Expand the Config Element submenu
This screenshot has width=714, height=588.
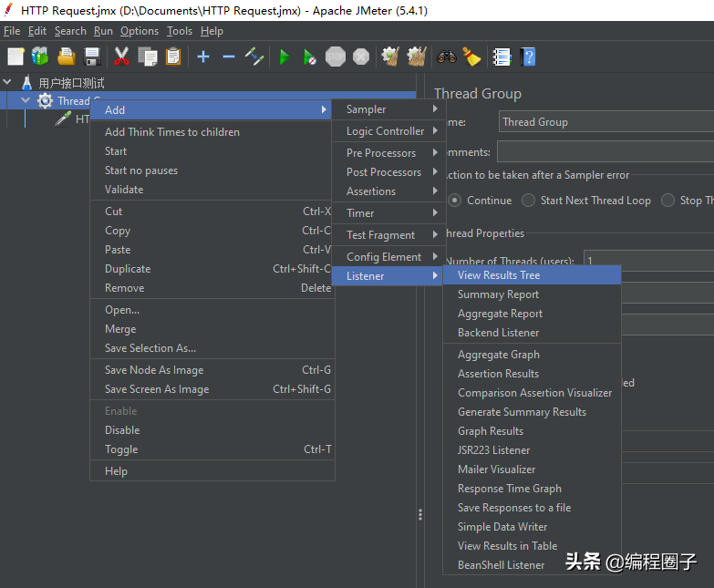(387, 257)
